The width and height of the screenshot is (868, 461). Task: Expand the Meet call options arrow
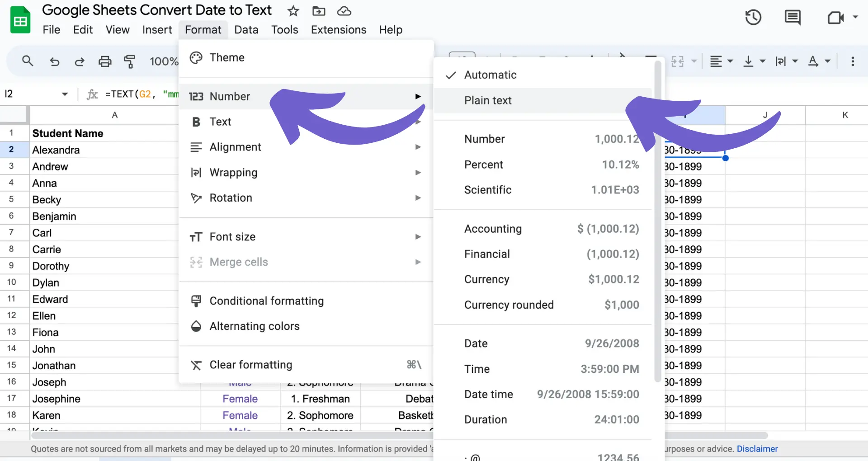tap(855, 17)
